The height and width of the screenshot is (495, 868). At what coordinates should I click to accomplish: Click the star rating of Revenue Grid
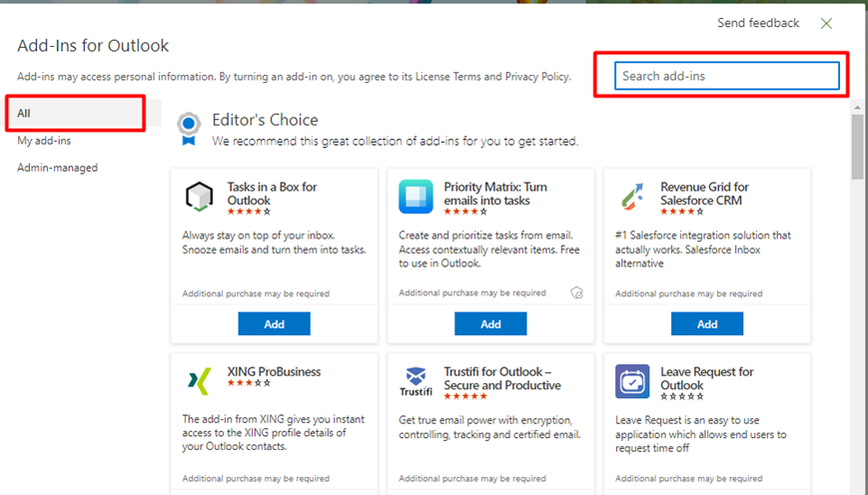(682, 212)
